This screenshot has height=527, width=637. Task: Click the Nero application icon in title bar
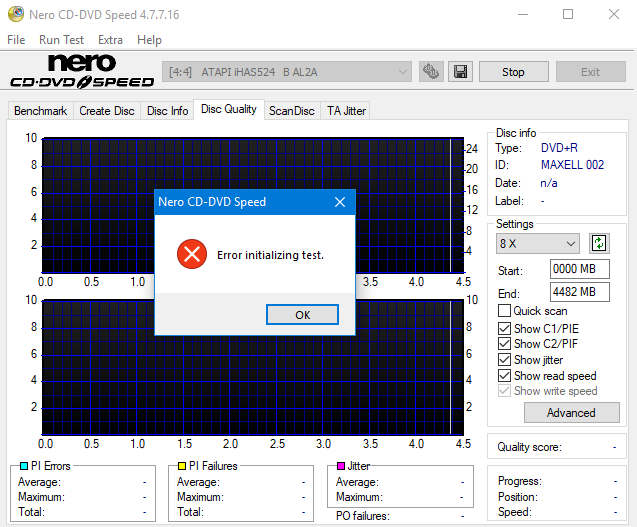coord(16,14)
